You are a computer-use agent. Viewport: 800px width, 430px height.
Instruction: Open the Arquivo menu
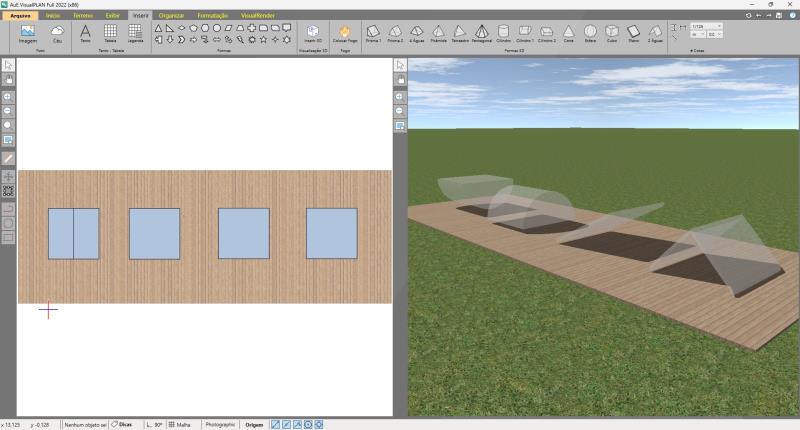pos(20,15)
